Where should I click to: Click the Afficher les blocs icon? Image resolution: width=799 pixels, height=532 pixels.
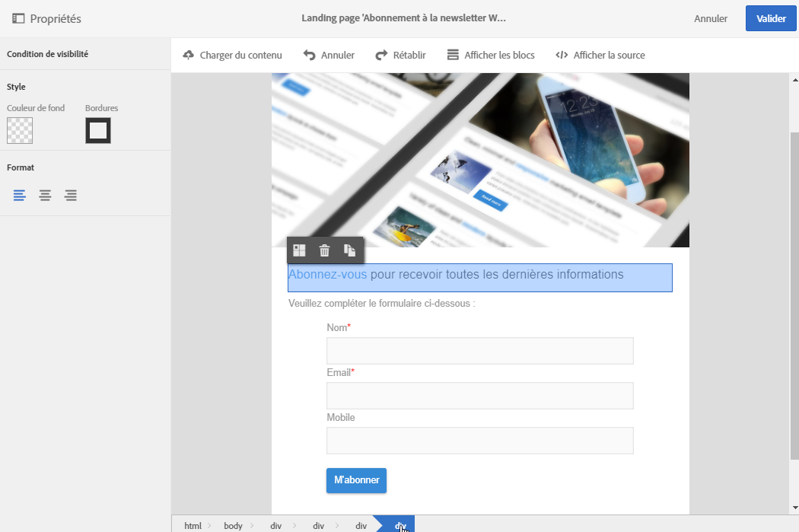[453, 55]
